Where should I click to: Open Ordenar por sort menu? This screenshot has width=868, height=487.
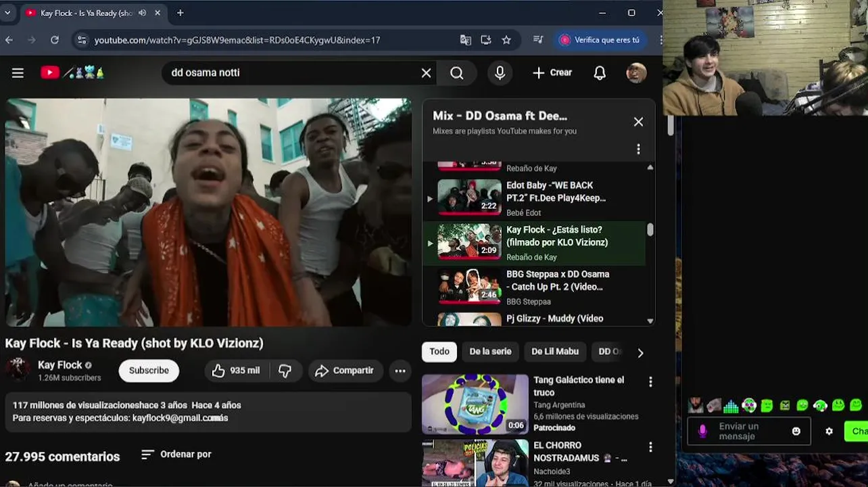coord(176,455)
